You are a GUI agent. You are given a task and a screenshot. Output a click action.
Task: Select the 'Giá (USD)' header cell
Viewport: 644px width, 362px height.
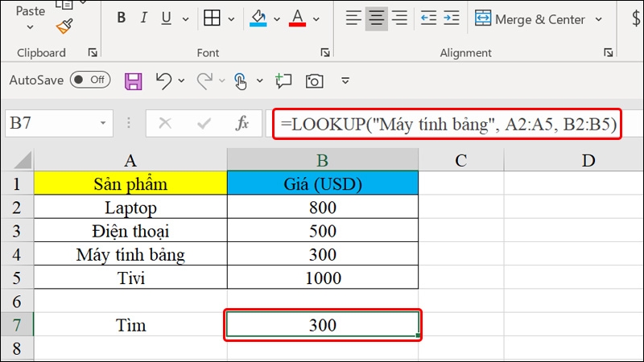click(323, 183)
